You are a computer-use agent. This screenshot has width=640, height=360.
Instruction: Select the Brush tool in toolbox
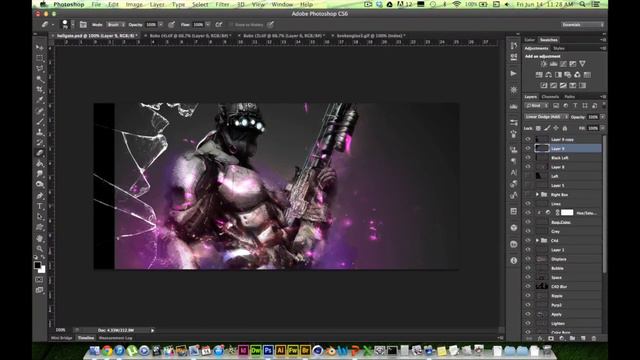[40, 122]
